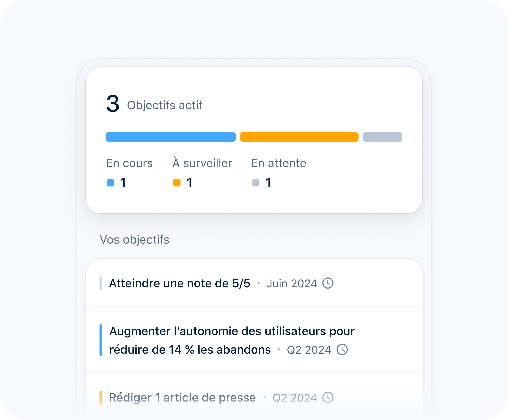Click the "Vos objectifs" section heading
Image resolution: width=508 pixels, height=420 pixels.
tap(134, 240)
